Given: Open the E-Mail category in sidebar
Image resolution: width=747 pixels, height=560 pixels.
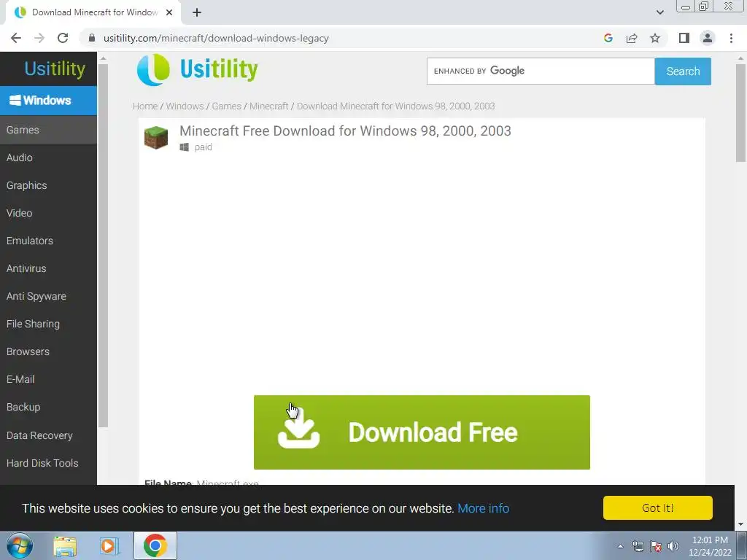Looking at the screenshot, I should [x=48, y=379].
